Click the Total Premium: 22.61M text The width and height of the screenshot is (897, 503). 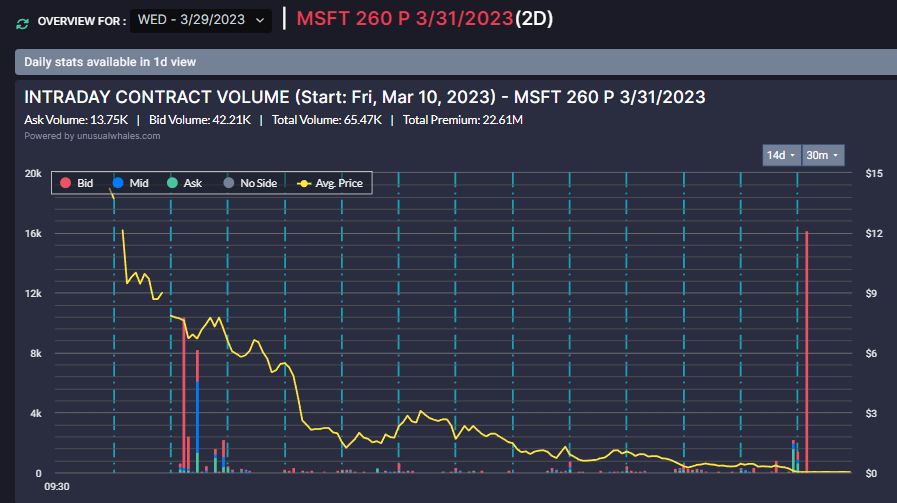coord(463,120)
